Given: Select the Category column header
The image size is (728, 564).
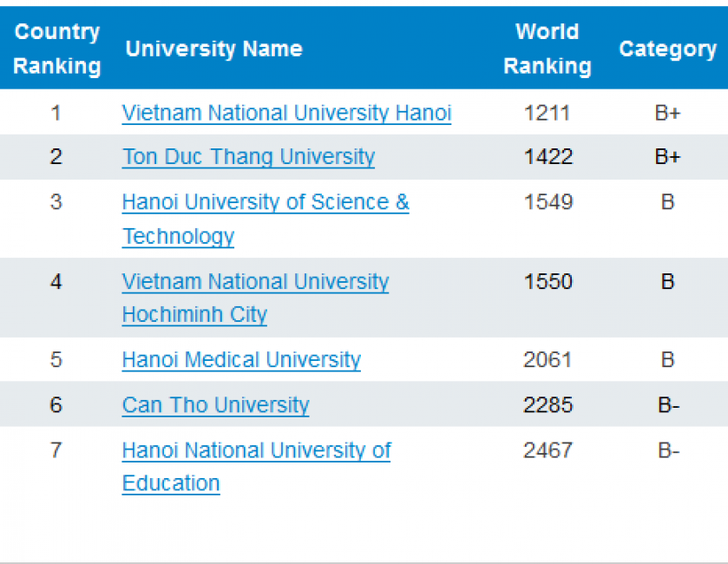Looking at the screenshot, I should pyautogui.click(x=667, y=49).
